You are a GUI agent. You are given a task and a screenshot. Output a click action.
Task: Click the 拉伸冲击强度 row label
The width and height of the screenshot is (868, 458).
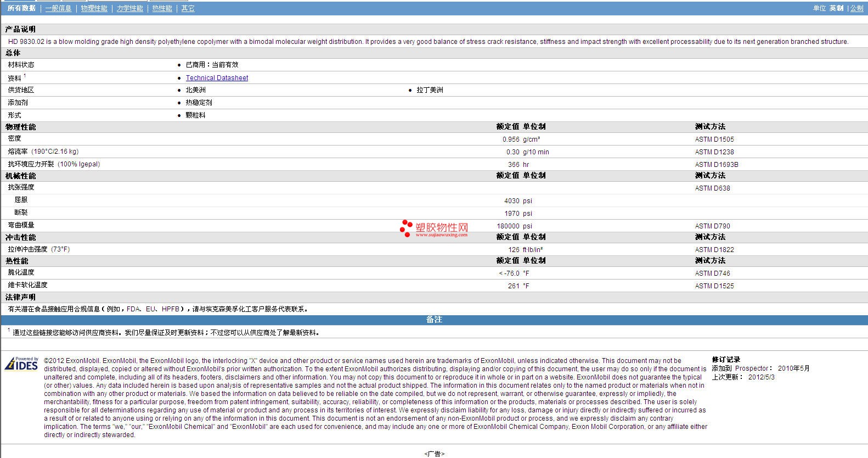click(38, 249)
